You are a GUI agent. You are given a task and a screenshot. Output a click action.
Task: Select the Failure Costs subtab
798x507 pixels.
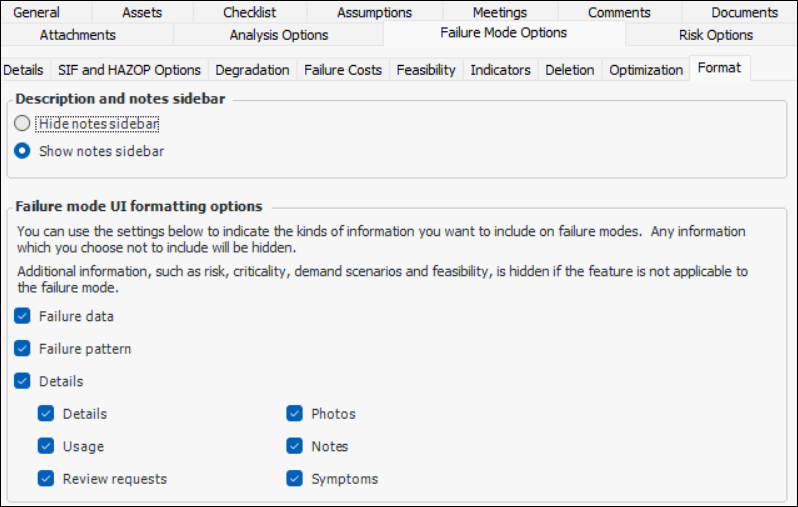pos(342,70)
